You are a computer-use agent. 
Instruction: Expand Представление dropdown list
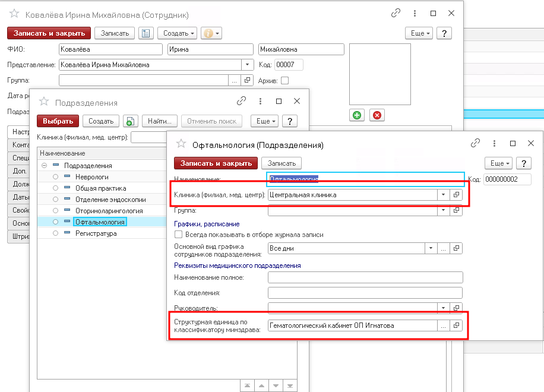pyautogui.click(x=247, y=65)
